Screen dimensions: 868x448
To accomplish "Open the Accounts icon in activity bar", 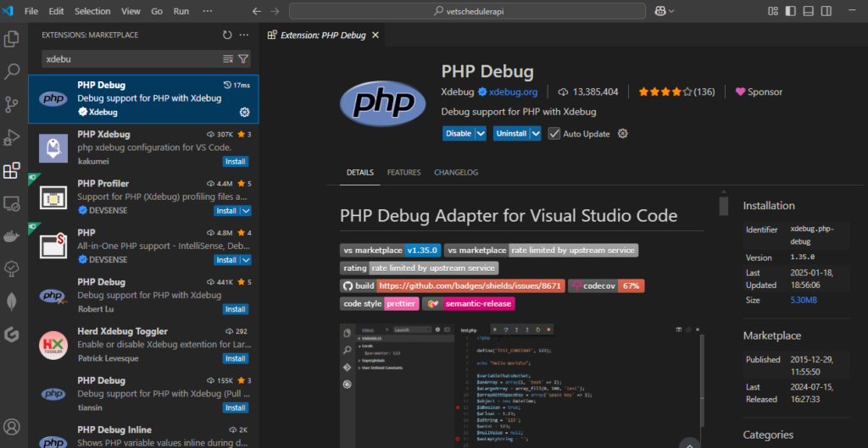I will click(12, 427).
